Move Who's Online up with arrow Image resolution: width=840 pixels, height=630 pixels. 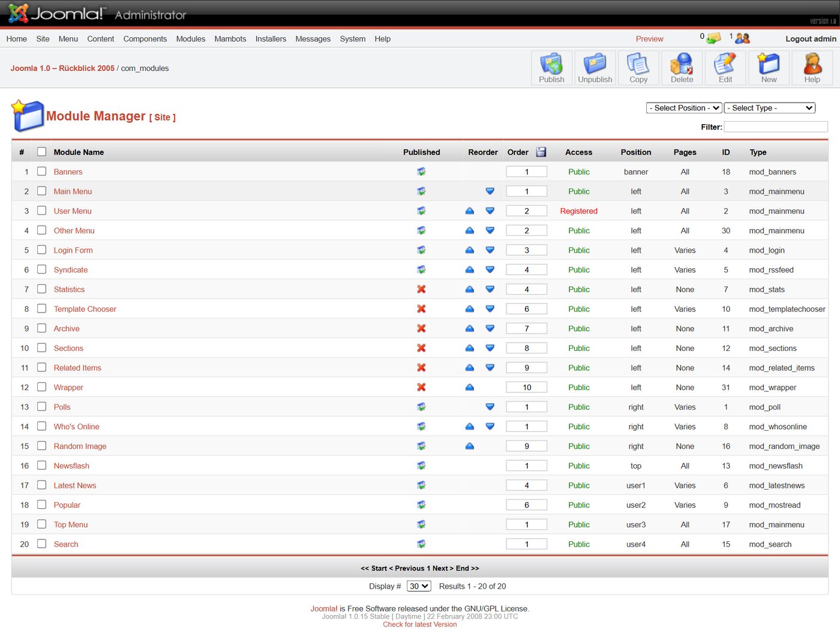point(470,427)
